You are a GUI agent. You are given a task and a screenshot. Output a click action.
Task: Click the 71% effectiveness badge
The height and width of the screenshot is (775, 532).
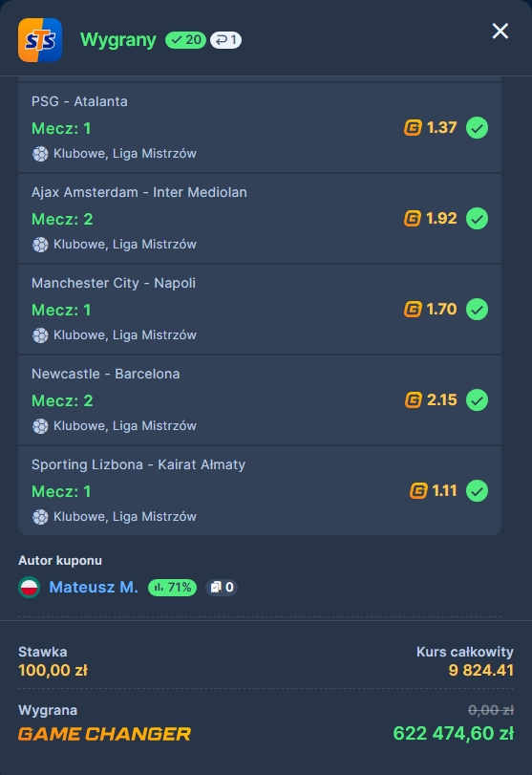click(x=172, y=587)
